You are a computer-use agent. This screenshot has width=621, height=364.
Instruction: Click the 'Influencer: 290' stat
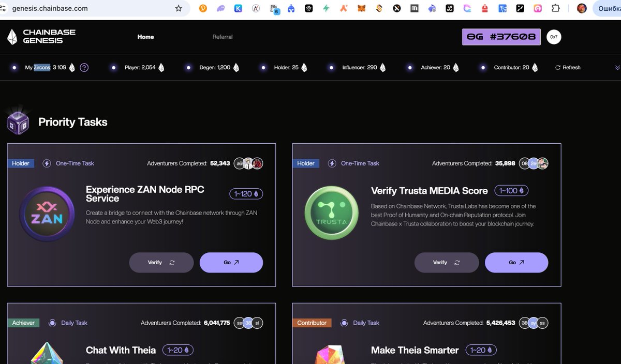tap(360, 68)
